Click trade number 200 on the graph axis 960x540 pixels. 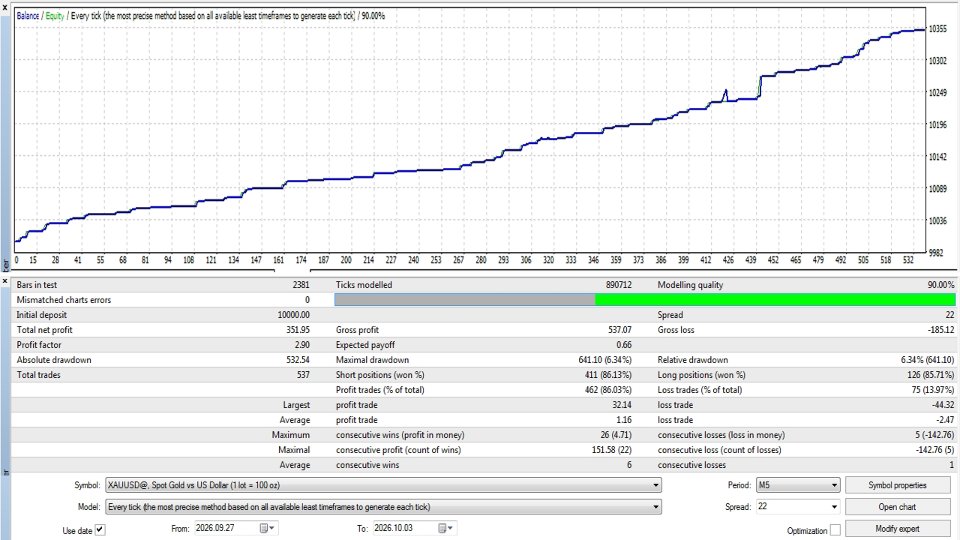[x=346, y=260]
